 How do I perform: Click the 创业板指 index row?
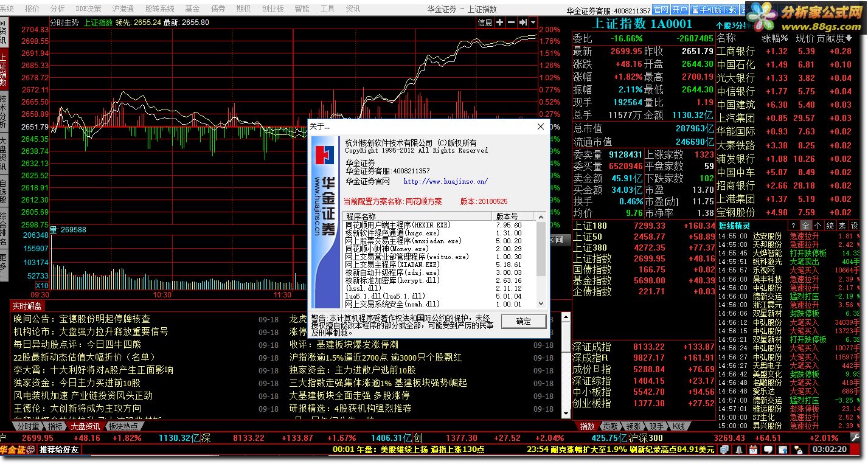tap(644, 403)
